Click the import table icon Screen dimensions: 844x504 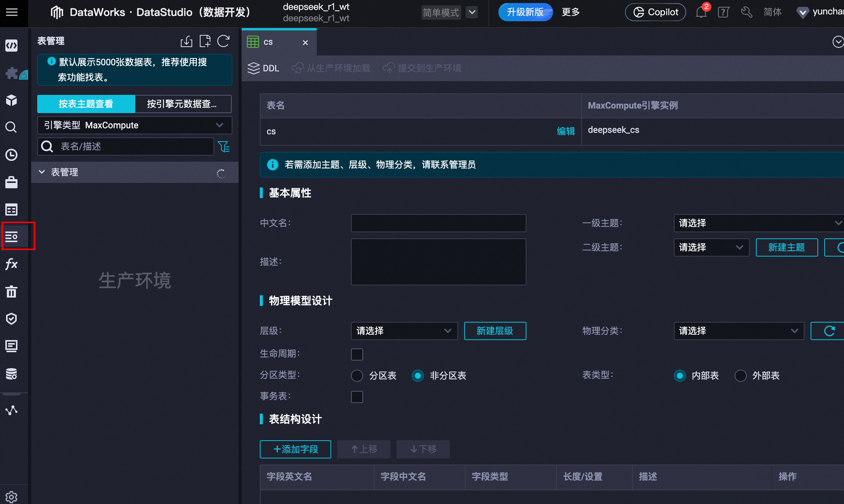click(187, 41)
